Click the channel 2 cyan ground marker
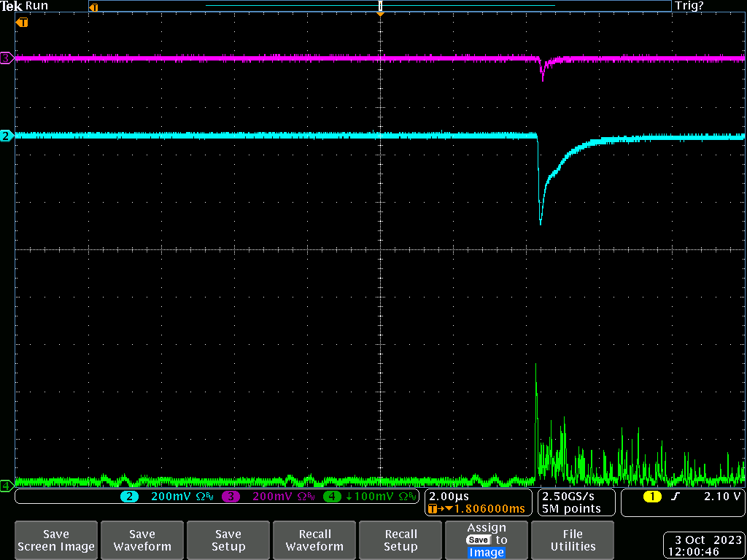 click(7, 136)
